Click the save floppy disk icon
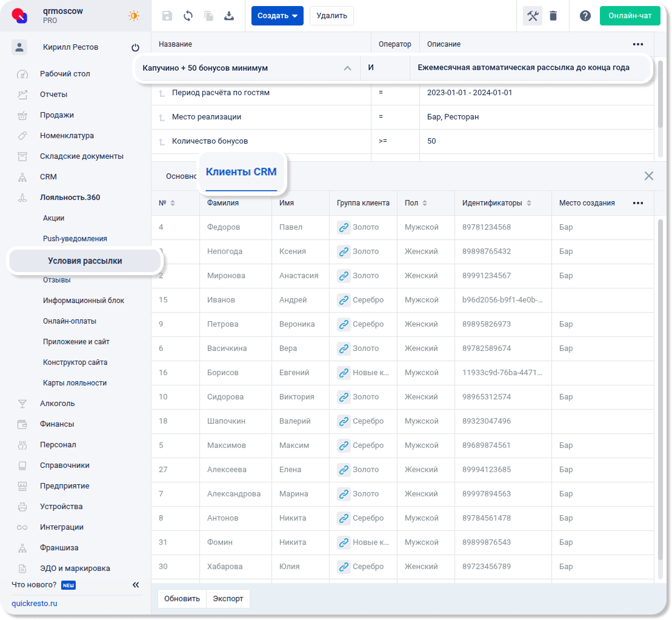Screen dimensions: 672x620 pyautogui.click(x=167, y=16)
